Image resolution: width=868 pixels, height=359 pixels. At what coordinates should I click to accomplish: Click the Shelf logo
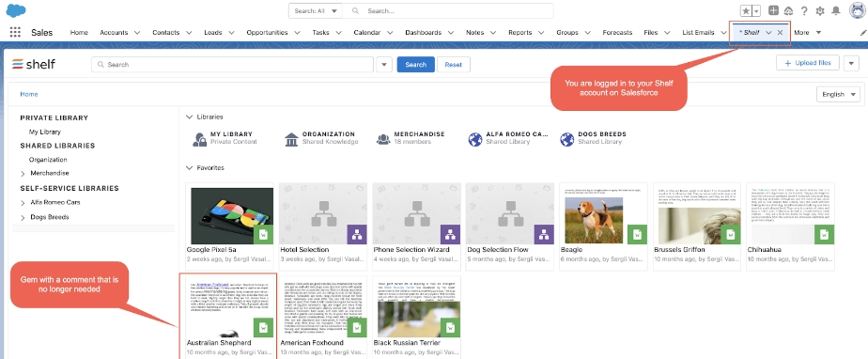pyautogui.click(x=34, y=64)
